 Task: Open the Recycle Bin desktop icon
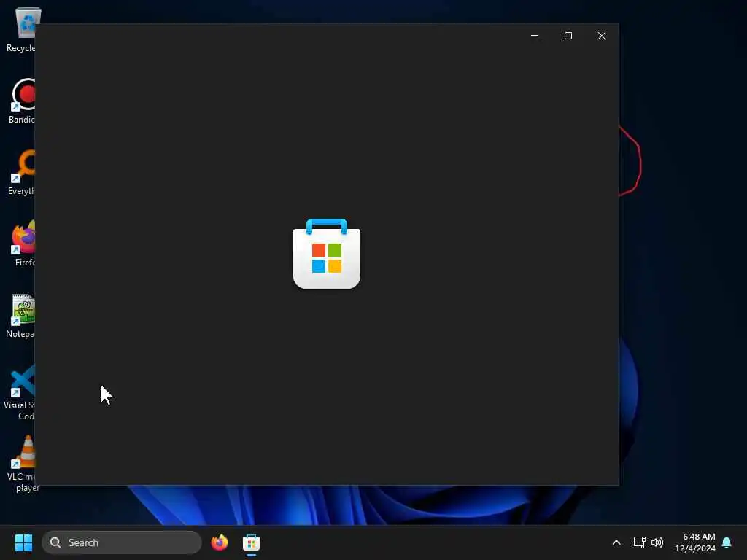pos(21,28)
